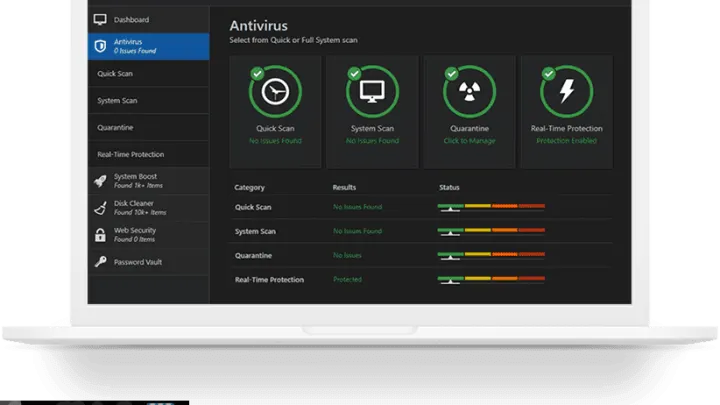Open Password Vault section
The image size is (720, 405).
[x=148, y=262]
